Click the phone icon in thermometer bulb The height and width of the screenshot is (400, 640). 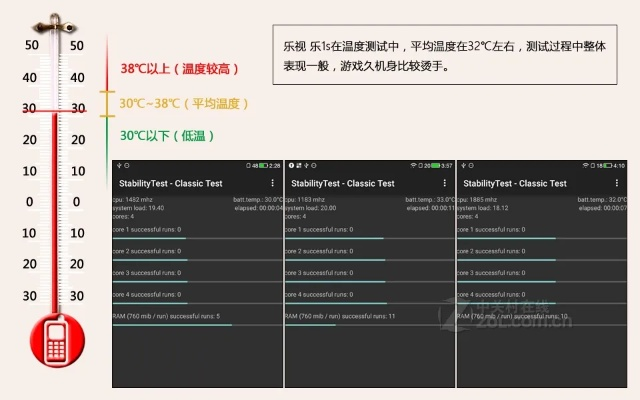pyautogui.click(x=57, y=341)
